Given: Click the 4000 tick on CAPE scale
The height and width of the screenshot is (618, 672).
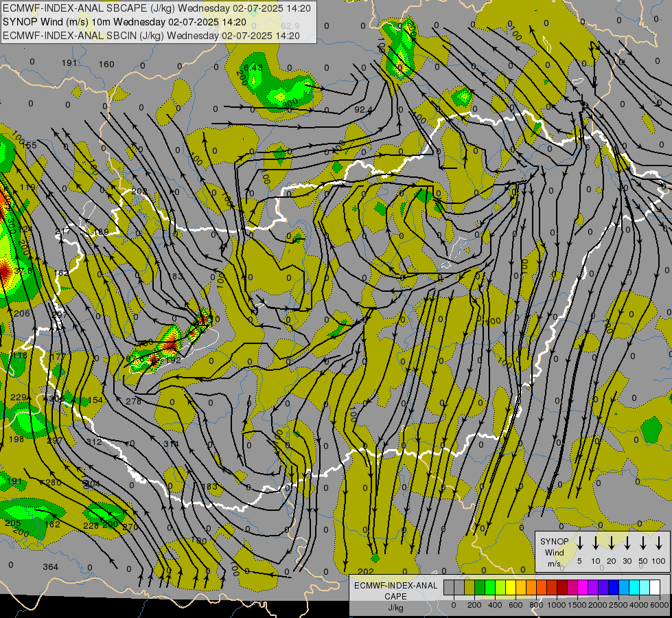Looking at the screenshot, I should (x=638, y=605).
